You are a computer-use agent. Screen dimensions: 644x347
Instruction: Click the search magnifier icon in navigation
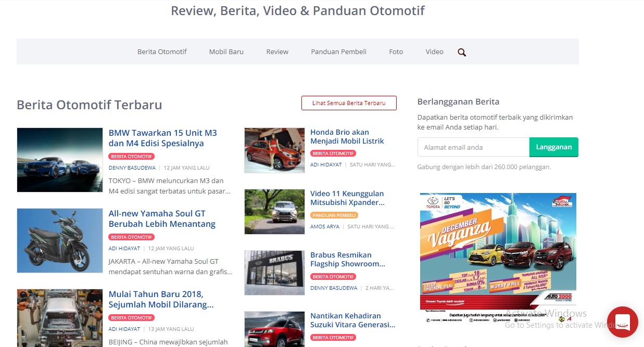462,52
